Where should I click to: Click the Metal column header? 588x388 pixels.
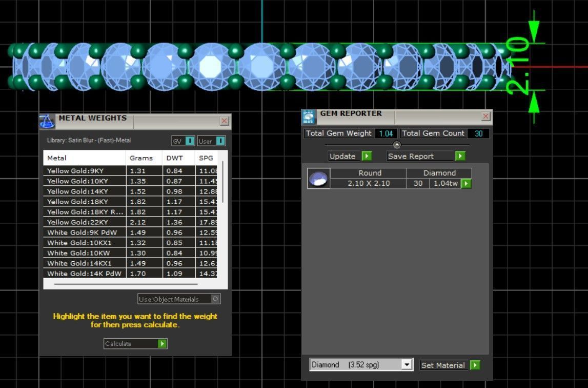tap(85, 158)
